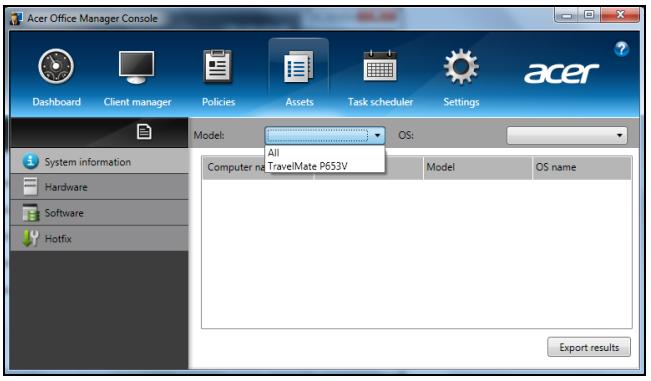The height and width of the screenshot is (381, 651).
Task: Click the Acer Office Manager title bar icon
Action: [16, 18]
